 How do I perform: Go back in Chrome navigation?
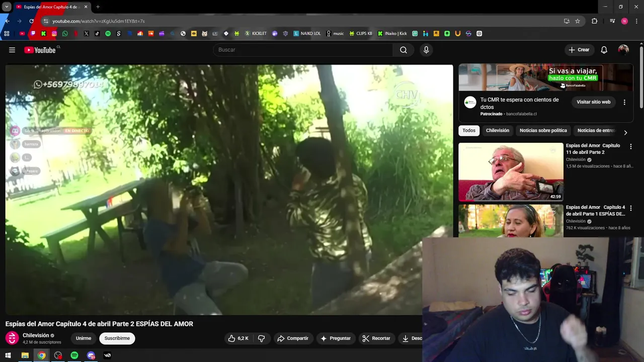click(7, 21)
